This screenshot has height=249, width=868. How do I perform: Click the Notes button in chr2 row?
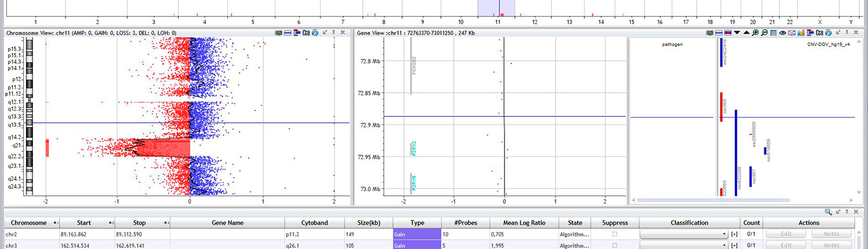(x=832, y=234)
